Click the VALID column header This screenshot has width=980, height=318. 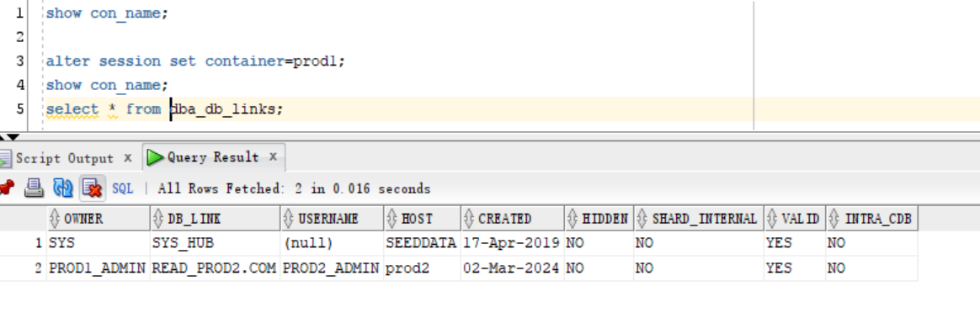click(x=795, y=219)
